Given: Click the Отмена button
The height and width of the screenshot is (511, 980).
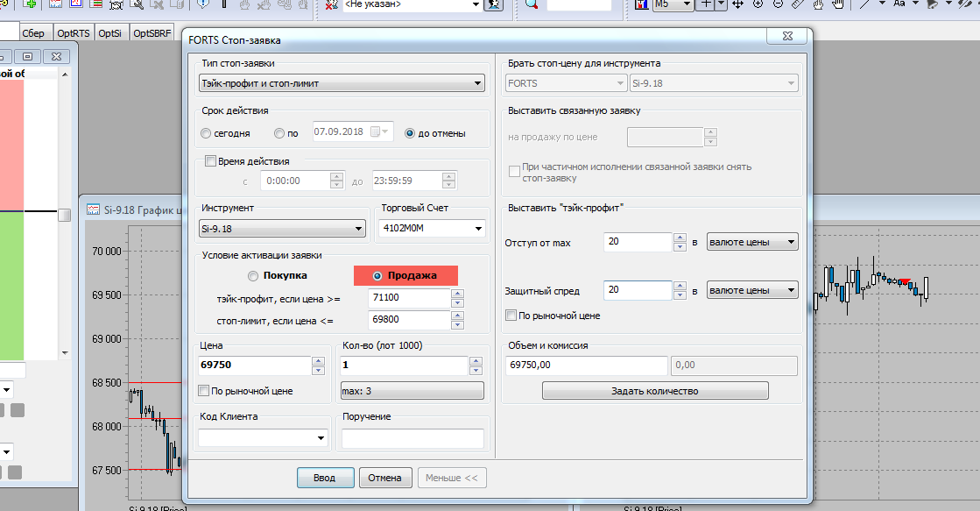Looking at the screenshot, I should (x=385, y=478).
